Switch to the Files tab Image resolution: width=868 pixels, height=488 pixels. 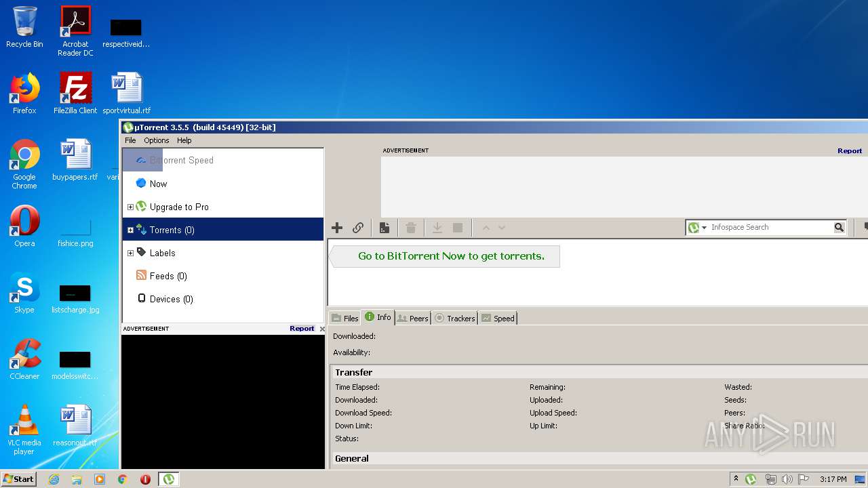pos(344,318)
